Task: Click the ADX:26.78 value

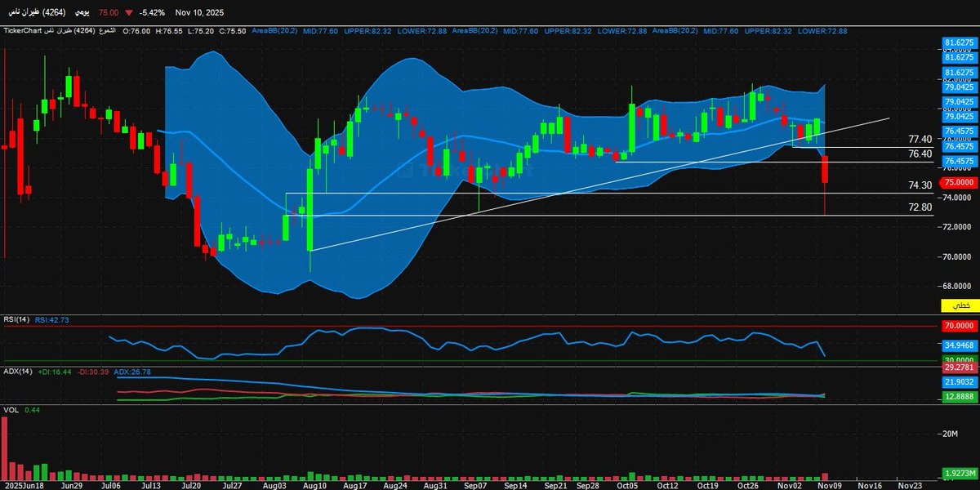Action: 131,372
